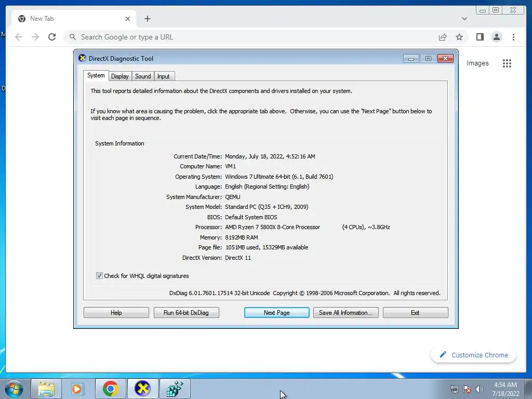Click the DxDiag 6.01.7601.17514 version text
The image size is (532, 399).
pos(220,293)
